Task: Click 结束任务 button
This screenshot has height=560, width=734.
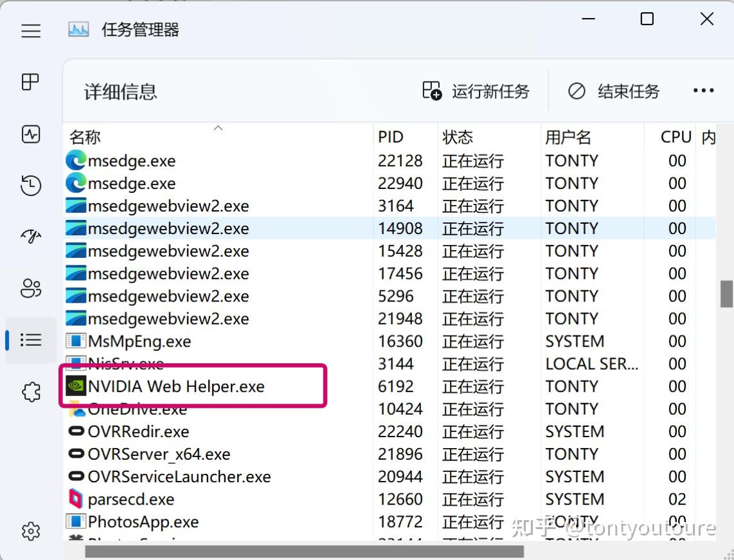Action: click(614, 91)
